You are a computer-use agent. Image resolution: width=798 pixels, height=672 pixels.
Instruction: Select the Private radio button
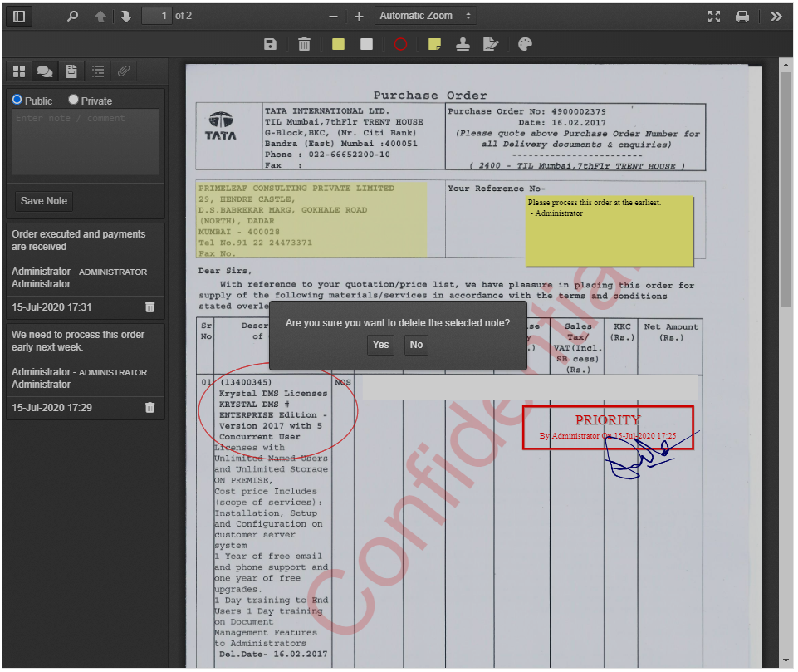coord(73,100)
